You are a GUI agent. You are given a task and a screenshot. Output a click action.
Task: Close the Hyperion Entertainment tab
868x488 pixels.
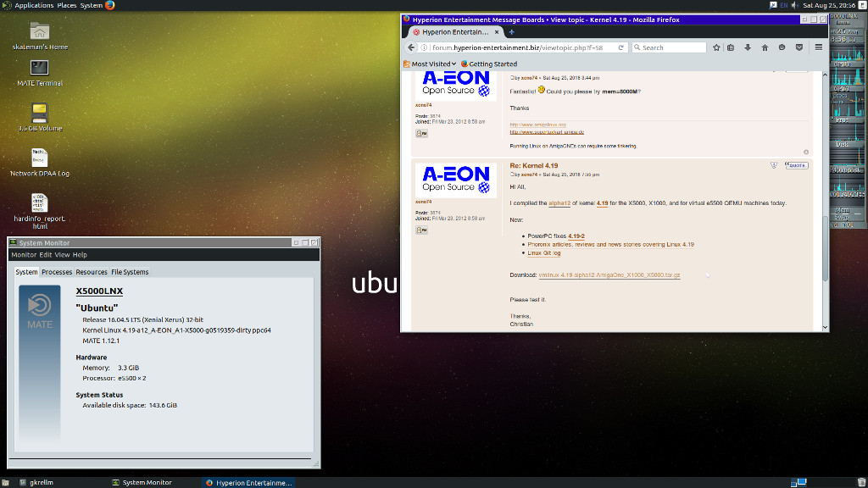497,32
